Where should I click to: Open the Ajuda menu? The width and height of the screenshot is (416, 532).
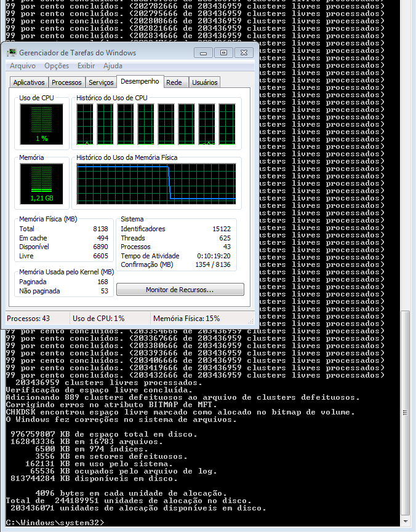tap(113, 66)
